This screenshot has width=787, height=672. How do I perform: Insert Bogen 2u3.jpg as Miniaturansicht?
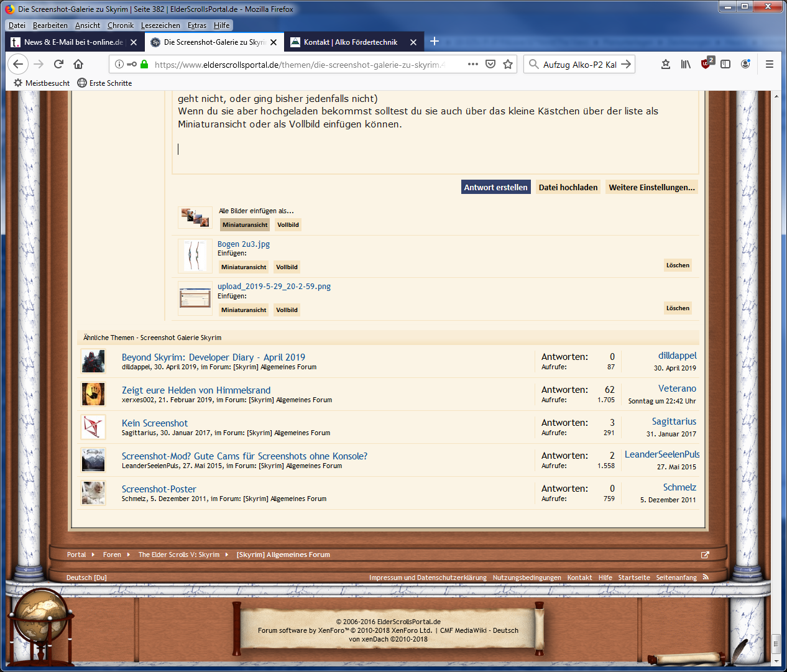[x=244, y=267]
